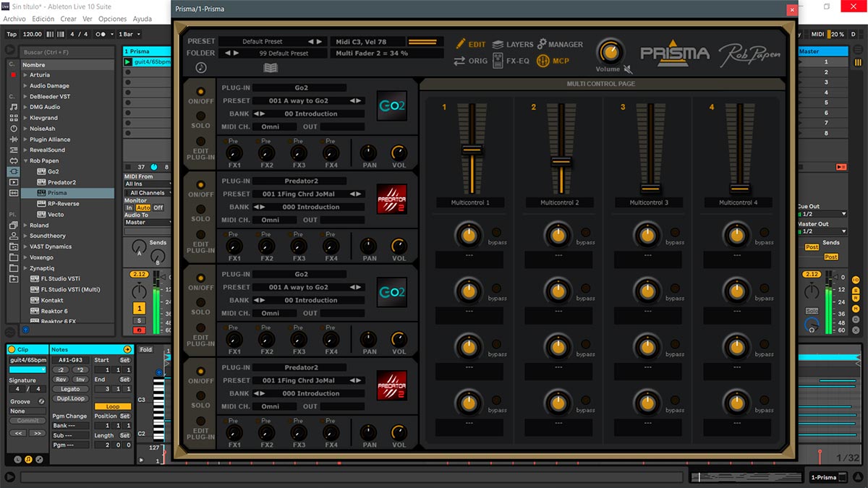Click the Buscar search field

[67, 53]
